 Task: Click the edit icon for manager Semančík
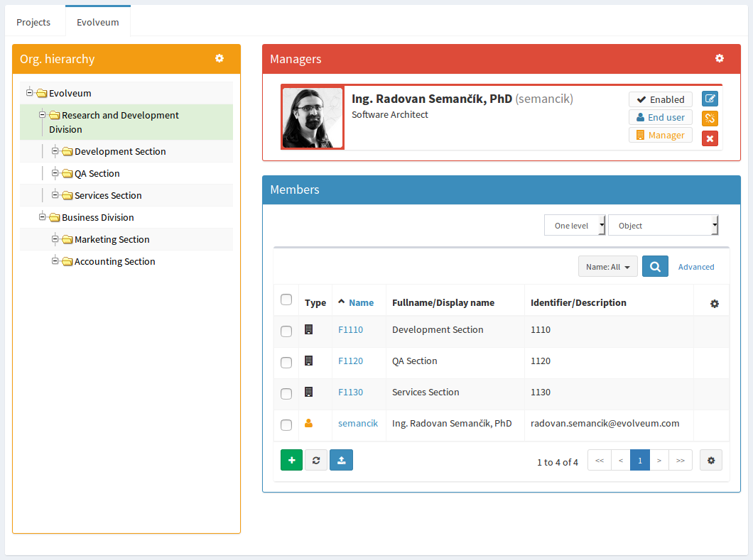click(x=710, y=99)
